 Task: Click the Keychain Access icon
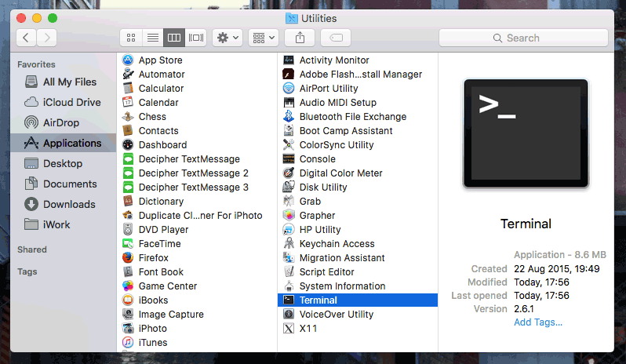[288, 243]
